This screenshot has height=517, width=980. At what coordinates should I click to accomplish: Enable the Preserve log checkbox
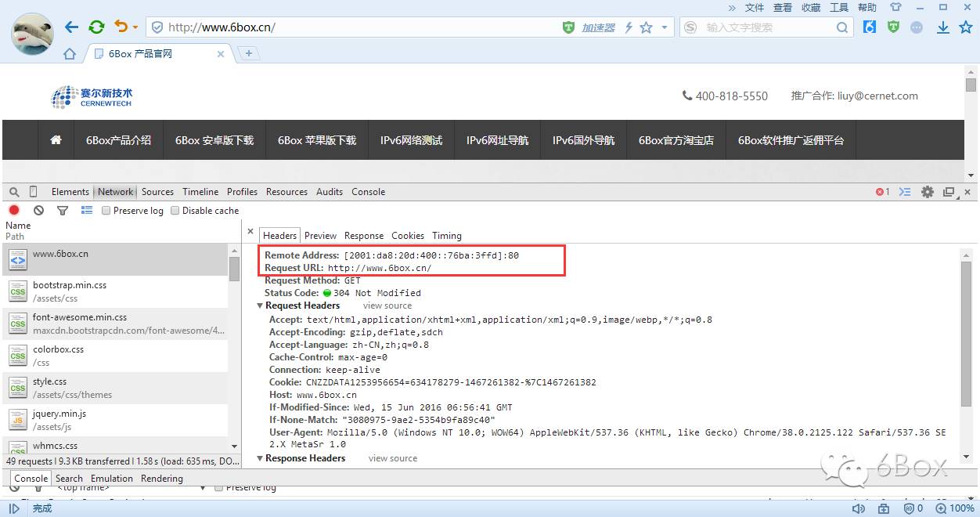tap(106, 211)
